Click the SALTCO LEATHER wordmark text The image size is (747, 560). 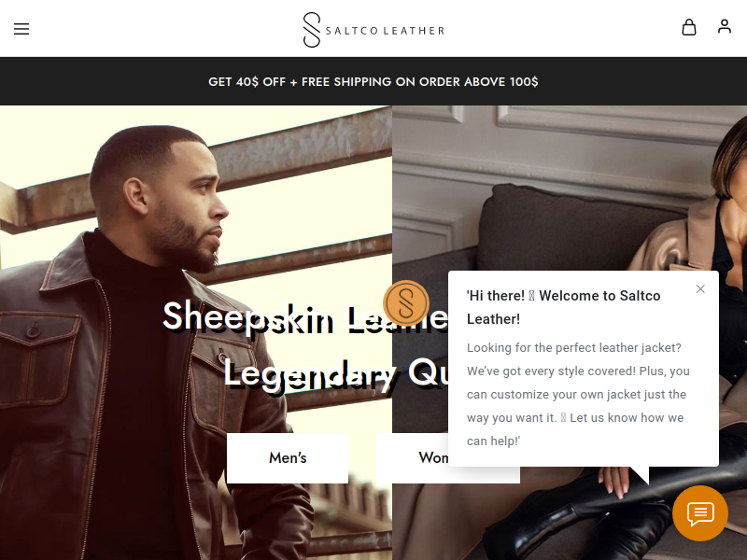pos(385,31)
